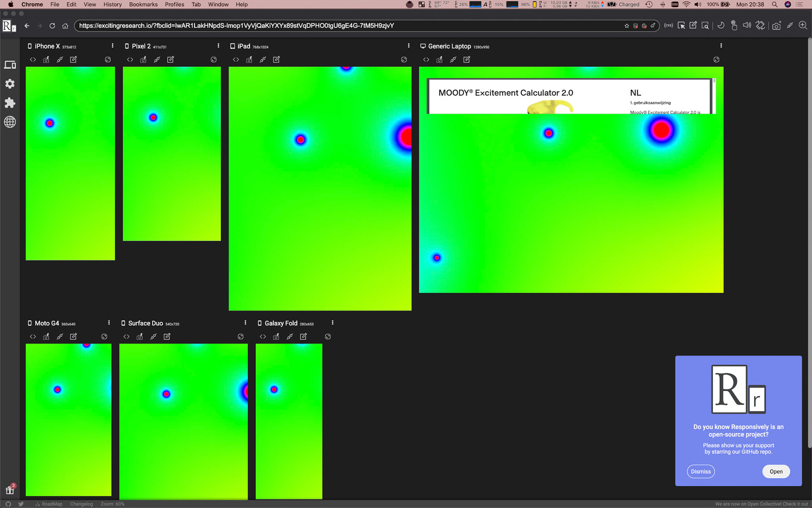The image size is (812, 508).
Task: Take quick screenshot of Moto G4
Action: point(46,337)
